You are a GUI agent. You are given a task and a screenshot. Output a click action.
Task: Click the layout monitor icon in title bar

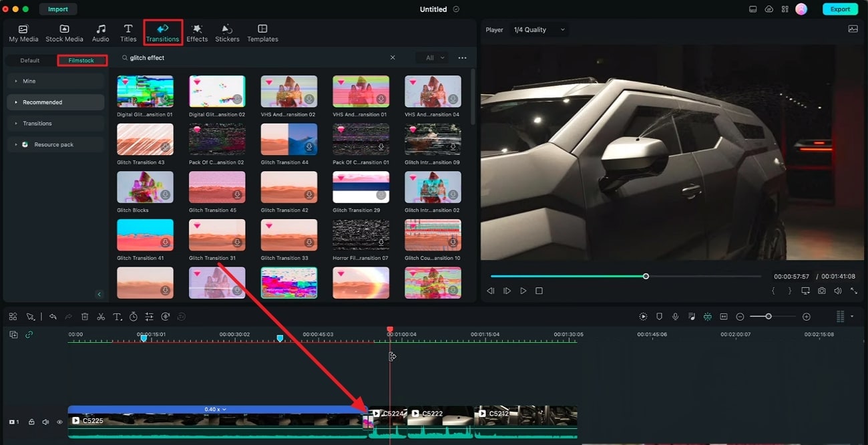pos(753,9)
